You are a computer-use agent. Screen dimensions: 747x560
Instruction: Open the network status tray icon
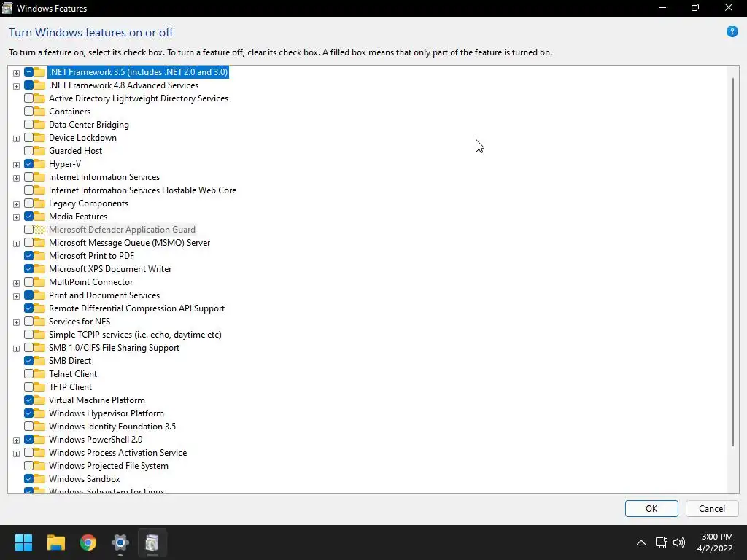tap(661, 542)
